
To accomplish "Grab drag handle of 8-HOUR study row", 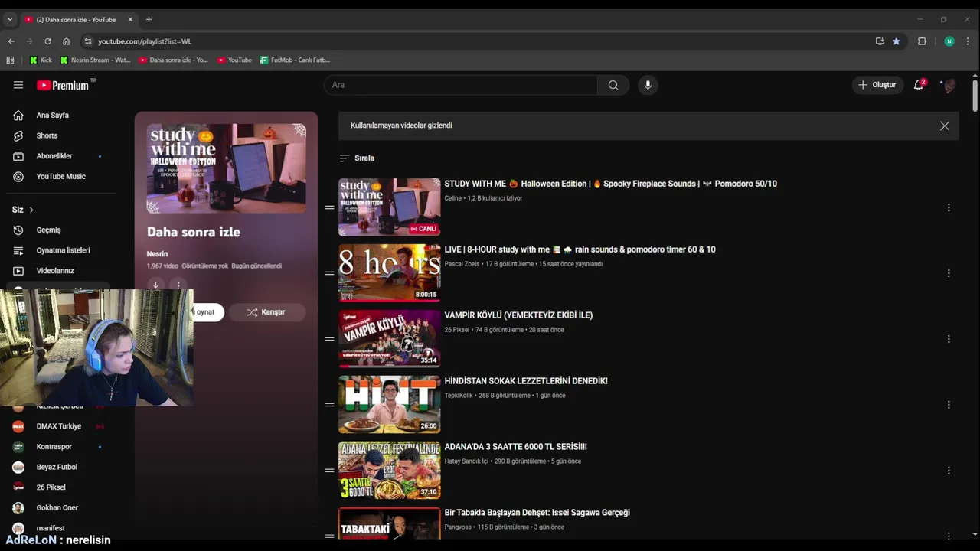I will pyautogui.click(x=329, y=273).
